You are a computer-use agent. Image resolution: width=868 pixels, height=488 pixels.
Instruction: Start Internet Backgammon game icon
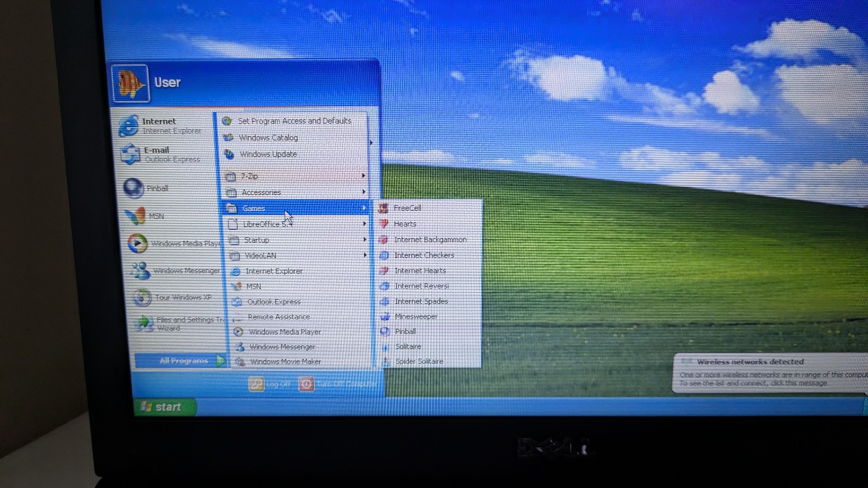pyautogui.click(x=383, y=240)
